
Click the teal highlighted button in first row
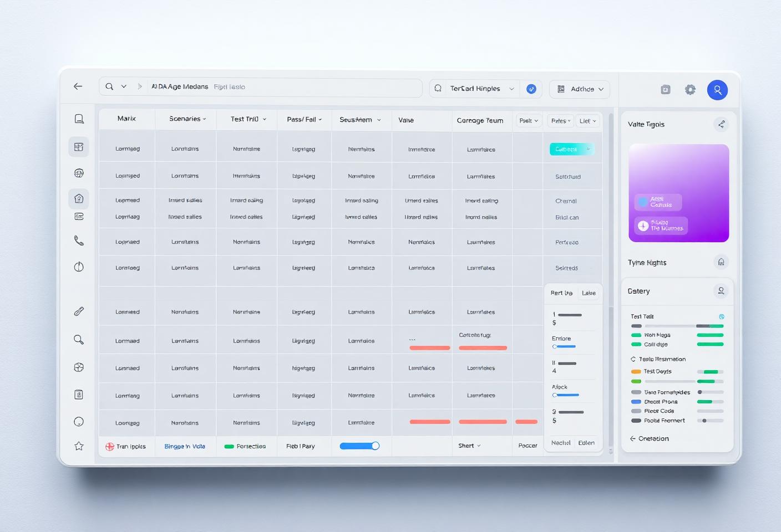coord(572,149)
